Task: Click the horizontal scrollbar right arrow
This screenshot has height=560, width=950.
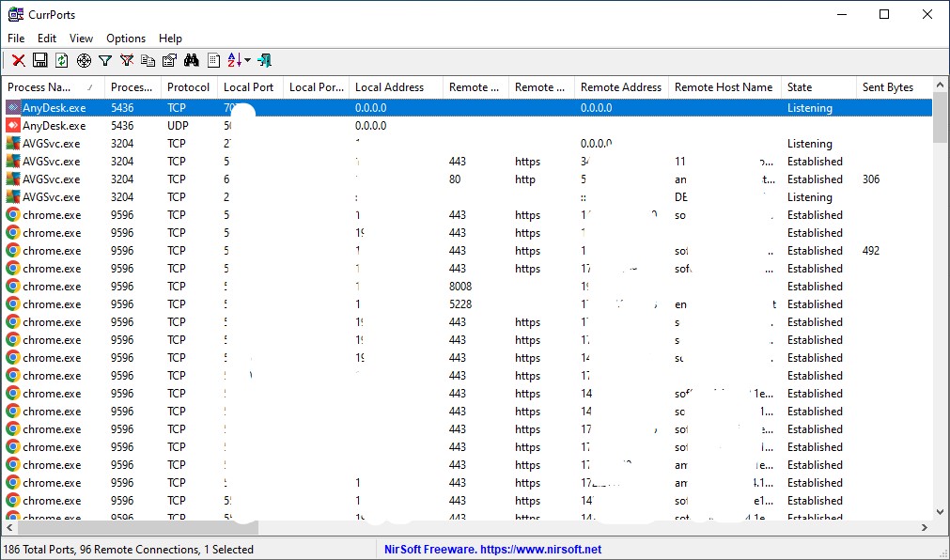Action: [925, 528]
